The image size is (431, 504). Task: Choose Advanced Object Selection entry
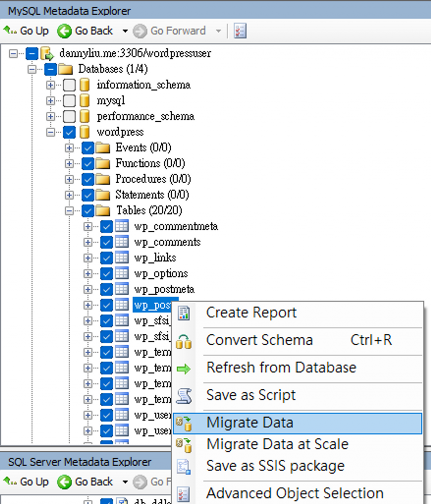coord(297,493)
